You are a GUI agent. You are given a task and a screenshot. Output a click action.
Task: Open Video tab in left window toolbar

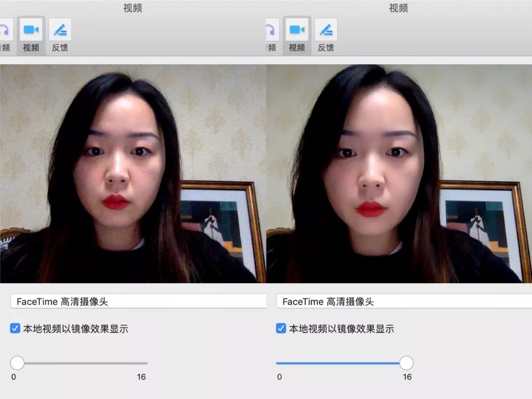point(31,36)
